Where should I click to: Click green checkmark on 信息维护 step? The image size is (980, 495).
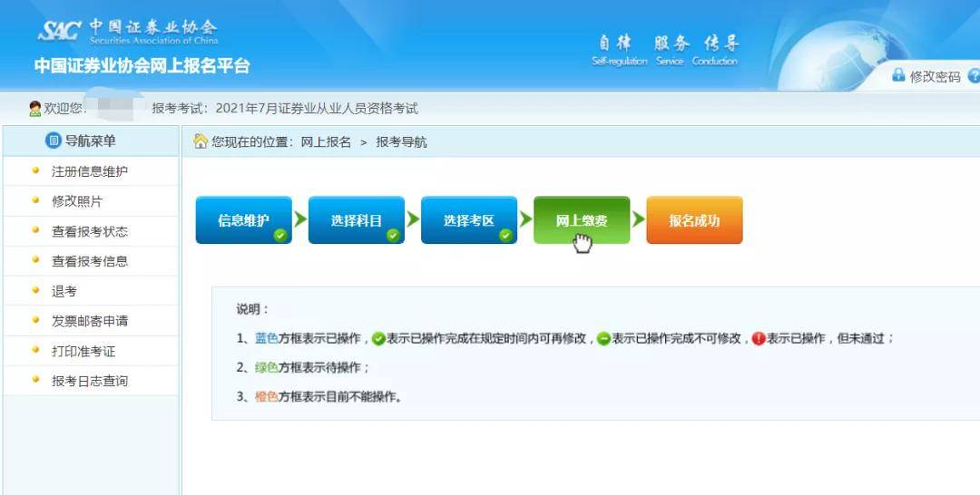click(280, 235)
